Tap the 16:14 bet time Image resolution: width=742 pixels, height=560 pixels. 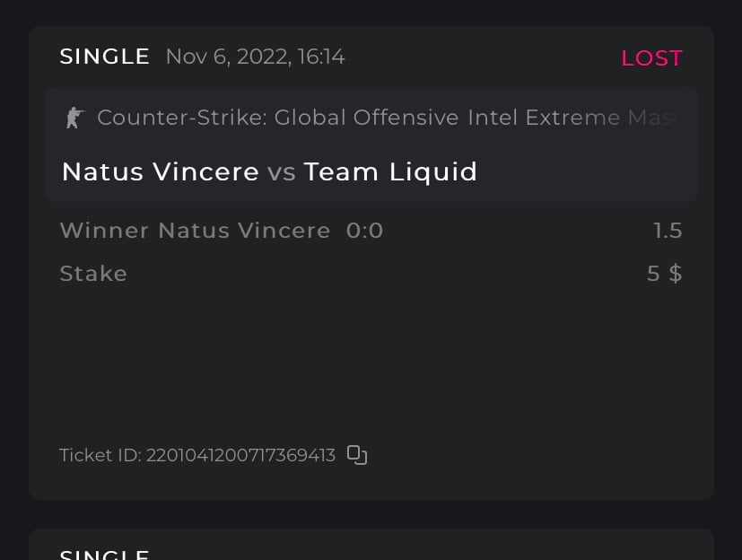321,57
